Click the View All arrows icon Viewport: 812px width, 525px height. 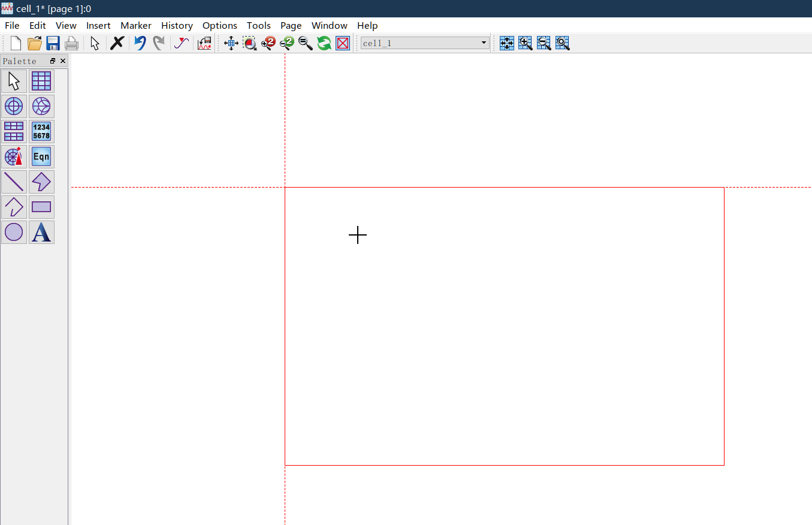(x=231, y=43)
